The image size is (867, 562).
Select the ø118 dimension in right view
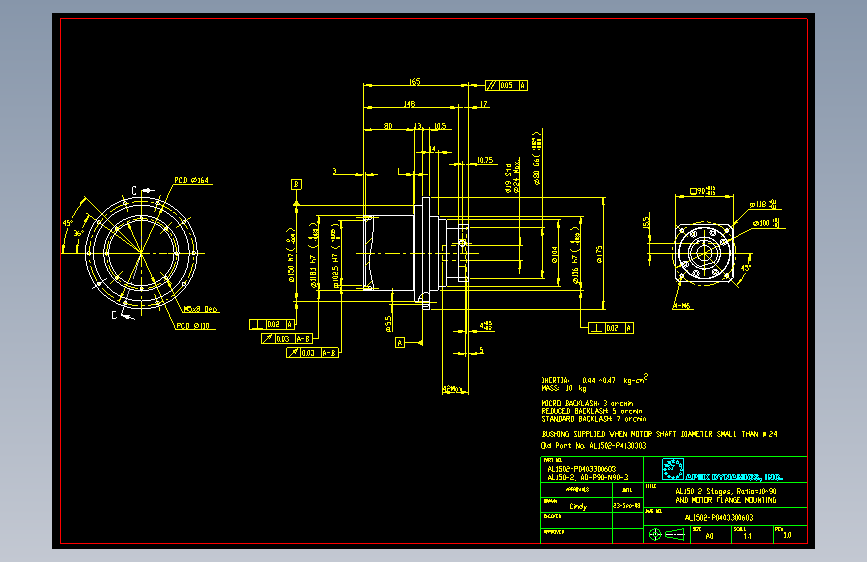[x=763, y=205]
